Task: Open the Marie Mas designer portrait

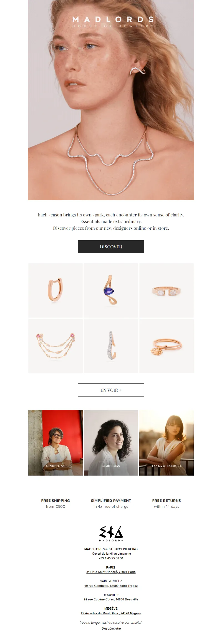Action: [111, 443]
